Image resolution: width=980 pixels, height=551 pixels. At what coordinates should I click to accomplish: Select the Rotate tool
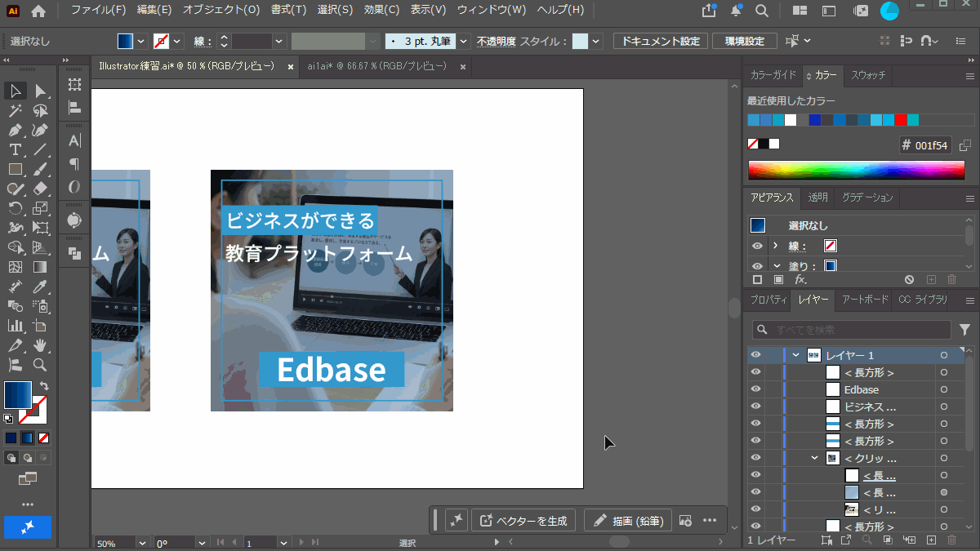(16, 208)
